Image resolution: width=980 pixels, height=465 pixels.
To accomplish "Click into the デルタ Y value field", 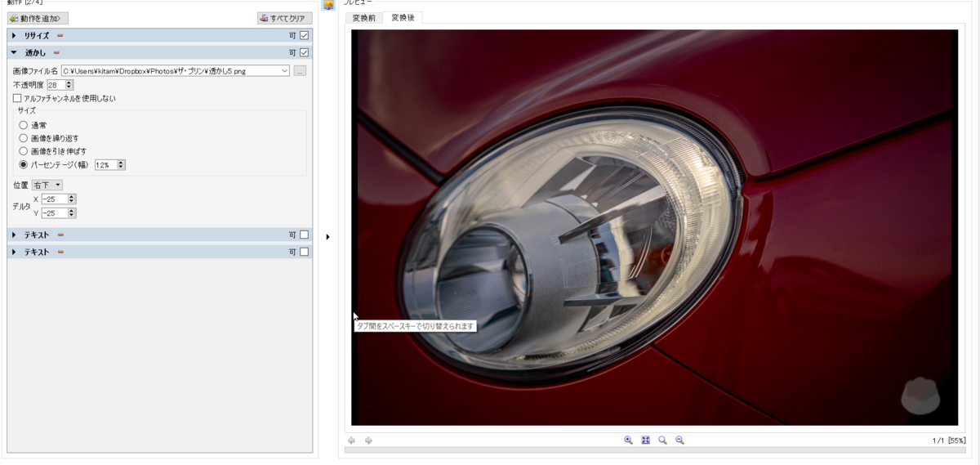I will coord(54,213).
